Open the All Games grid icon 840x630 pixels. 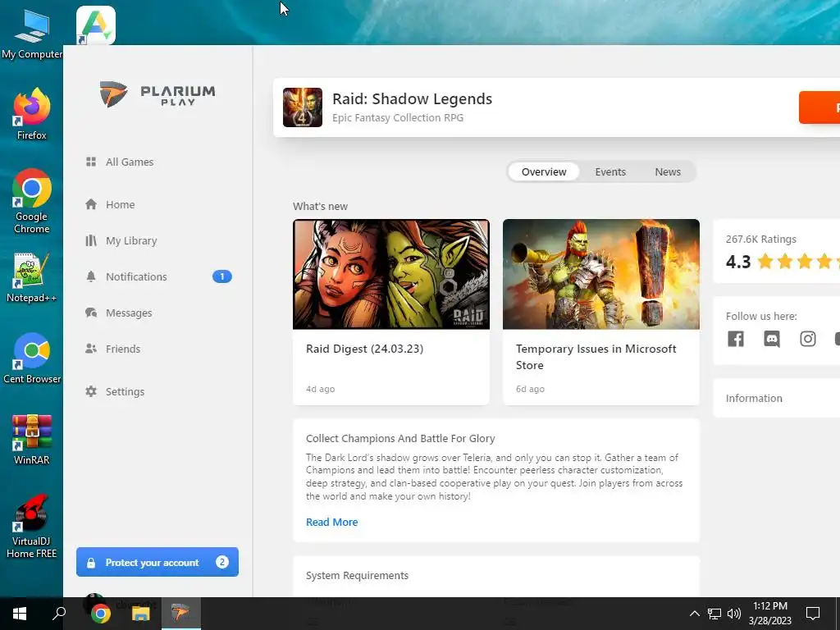pos(91,162)
